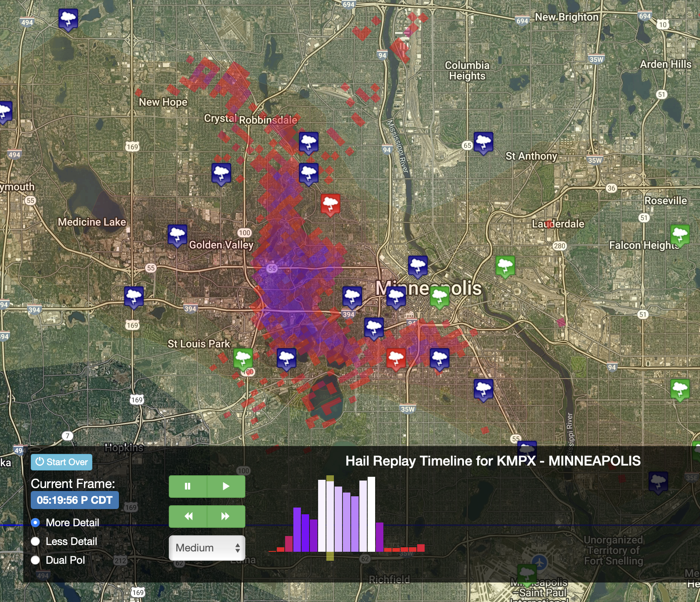Open the Medium speed dropdown
This screenshot has height=602, width=700.
[207, 548]
